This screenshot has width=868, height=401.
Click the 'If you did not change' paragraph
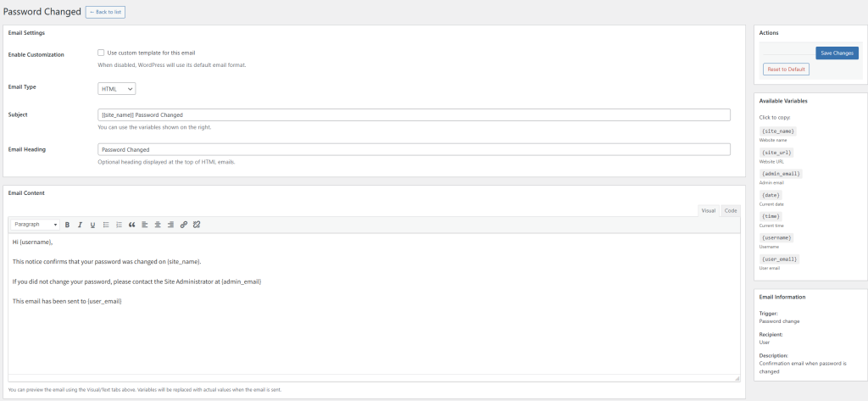pos(136,281)
